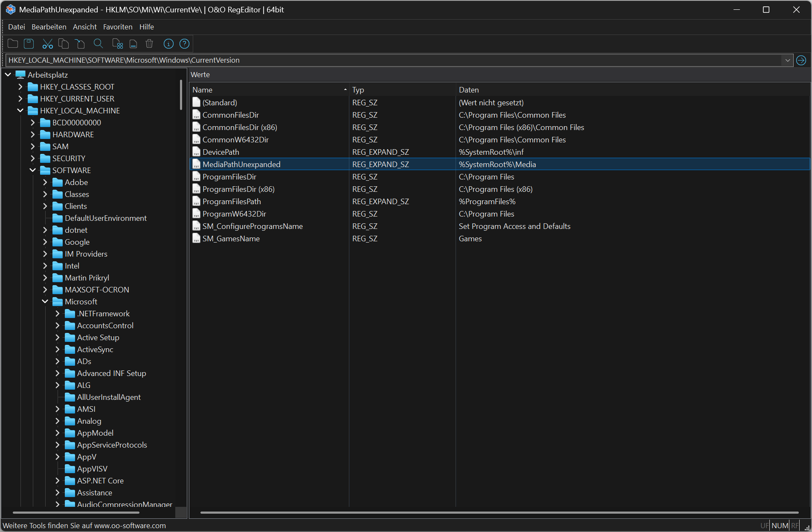Open the info circle icon

coord(168,43)
